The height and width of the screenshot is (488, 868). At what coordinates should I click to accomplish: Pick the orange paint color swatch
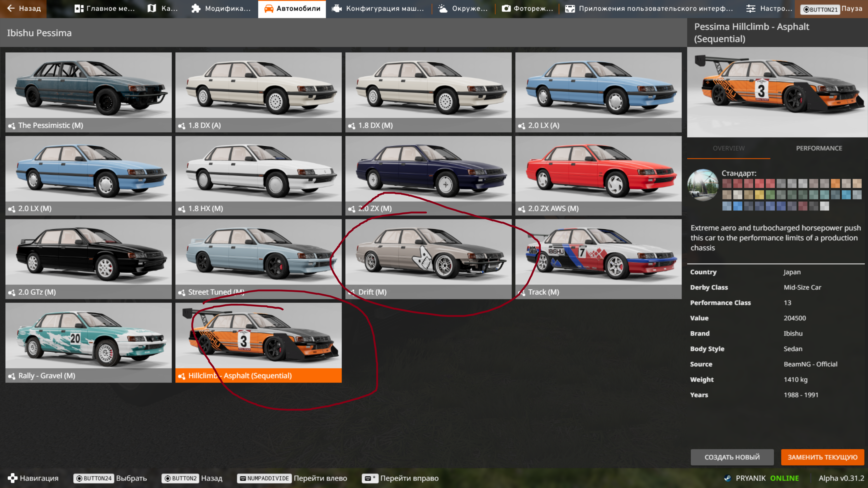[x=835, y=183]
